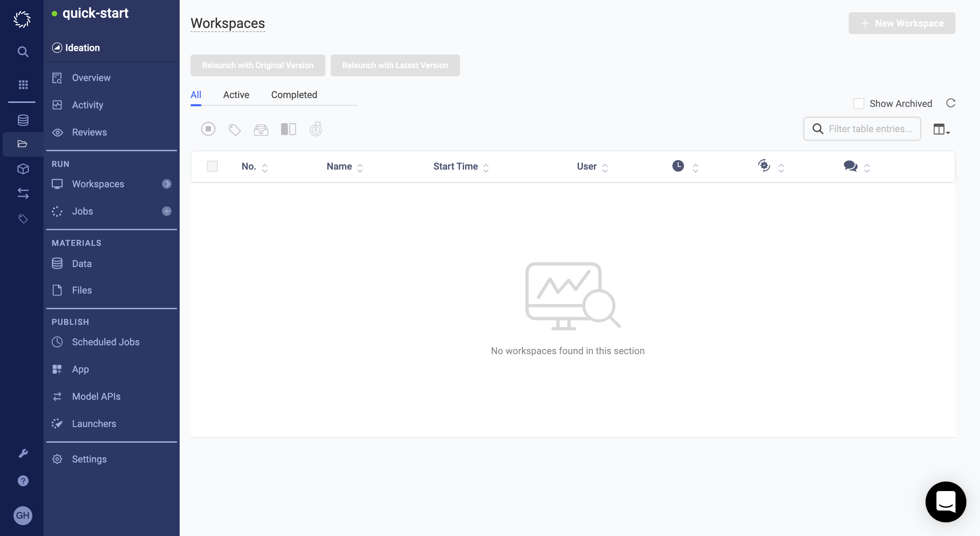Image resolution: width=980 pixels, height=536 pixels.
Task: Select the split/compare view icon
Action: (288, 129)
